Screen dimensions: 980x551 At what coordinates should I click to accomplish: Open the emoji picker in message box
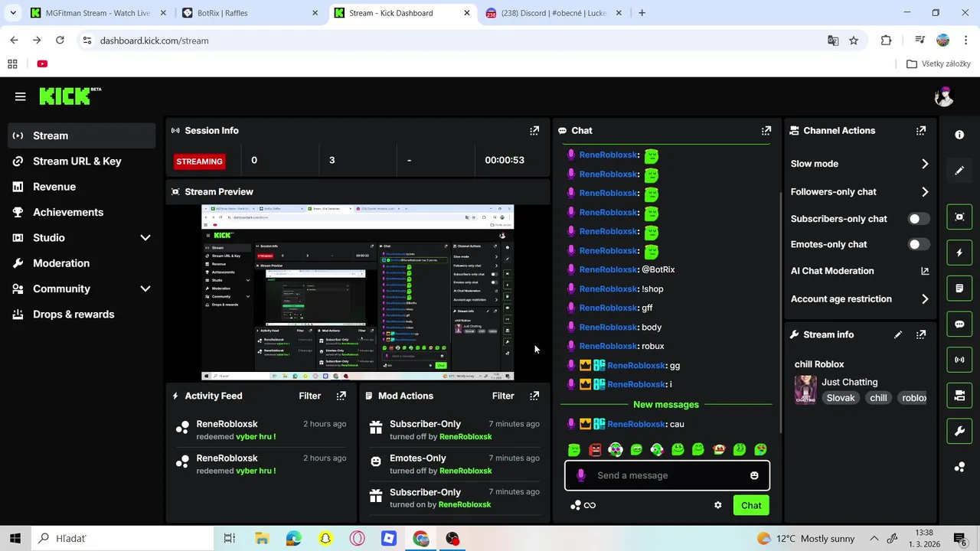tap(754, 475)
